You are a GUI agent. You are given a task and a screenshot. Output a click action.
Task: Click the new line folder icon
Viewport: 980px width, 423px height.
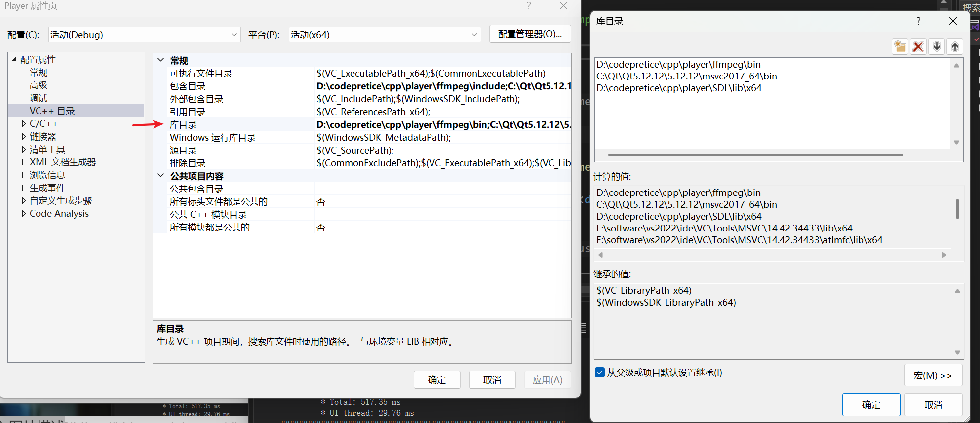[x=900, y=47]
